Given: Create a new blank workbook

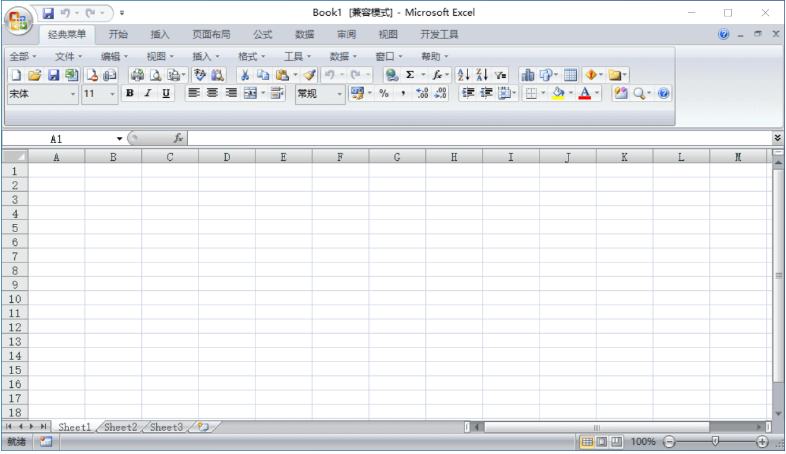Looking at the screenshot, I should pyautogui.click(x=16, y=75).
